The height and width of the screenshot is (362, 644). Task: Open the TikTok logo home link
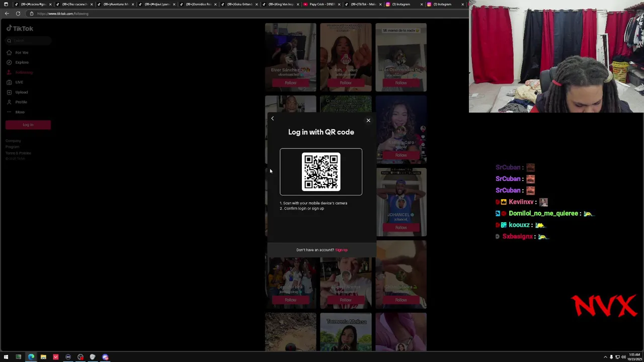pos(20,29)
